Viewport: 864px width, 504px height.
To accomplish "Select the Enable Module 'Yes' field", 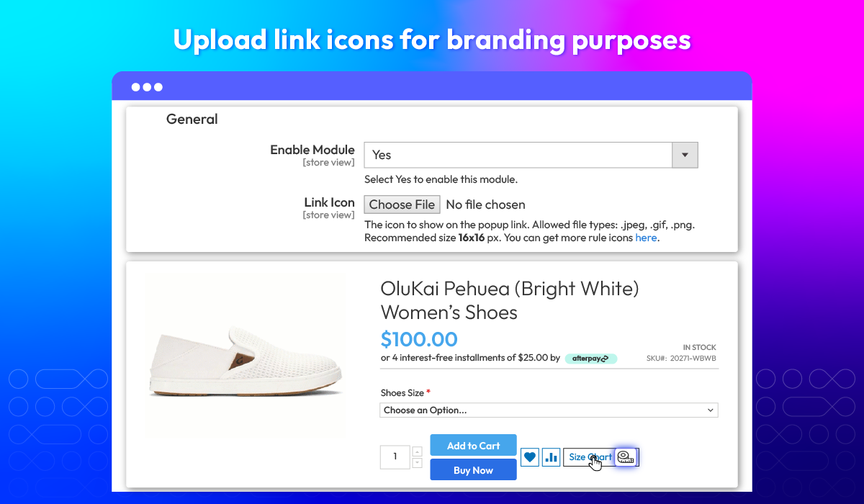I will (x=531, y=155).
